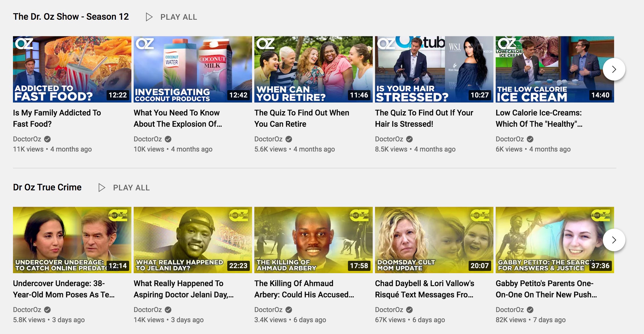Open Killing of Ahmaud Arbery thumbnail

pyautogui.click(x=314, y=240)
